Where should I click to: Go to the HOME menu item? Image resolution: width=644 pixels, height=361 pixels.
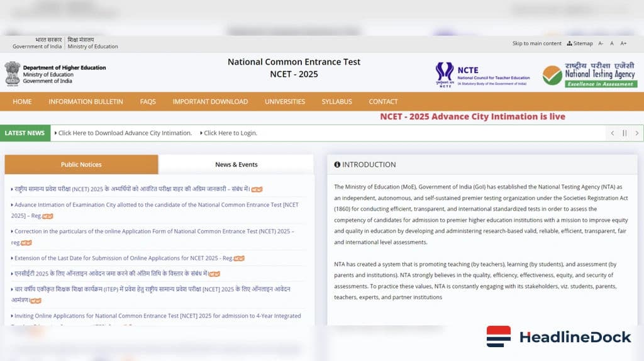22,101
